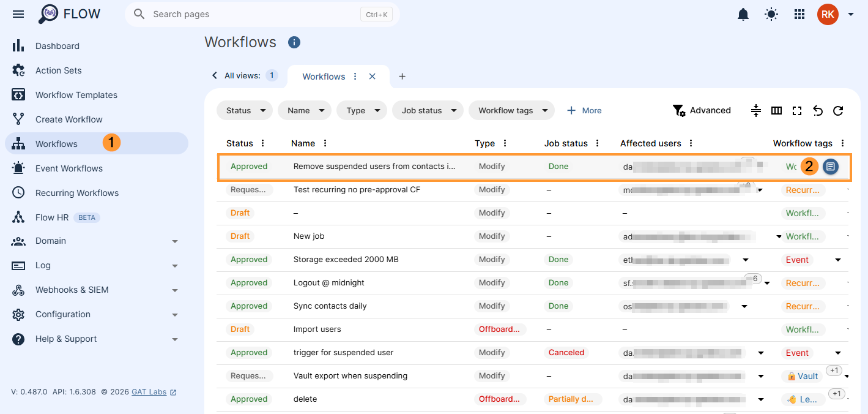Open Workflow Templates page
The width and height of the screenshot is (868, 414).
click(x=76, y=95)
